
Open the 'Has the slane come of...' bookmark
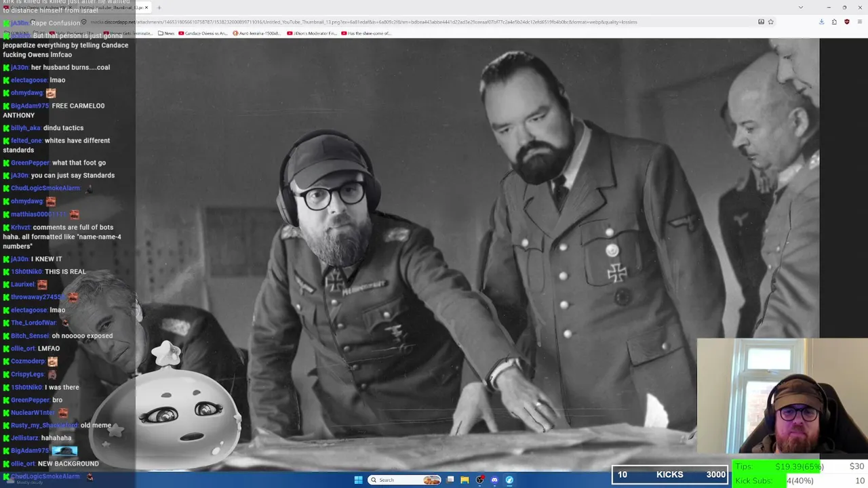click(x=366, y=33)
